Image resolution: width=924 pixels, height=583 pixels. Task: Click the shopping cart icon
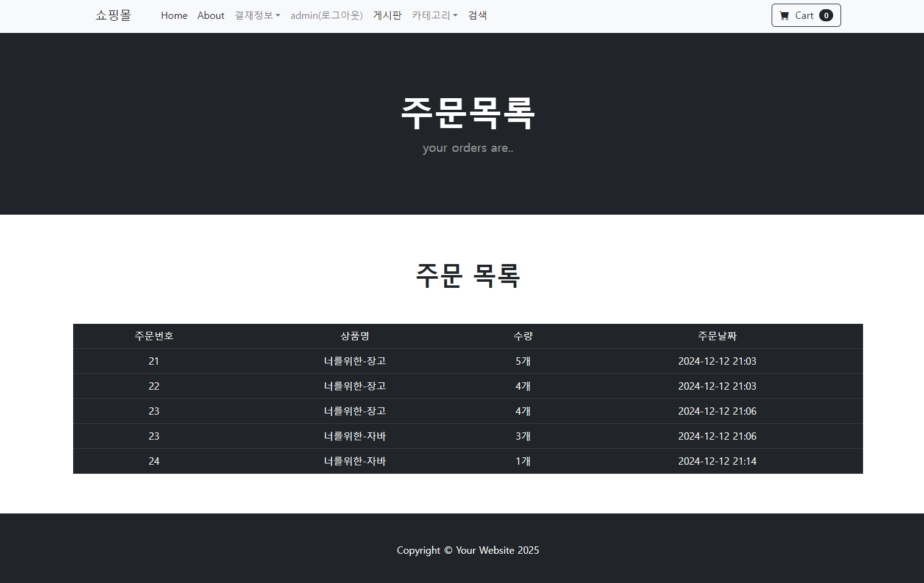coord(784,16)
